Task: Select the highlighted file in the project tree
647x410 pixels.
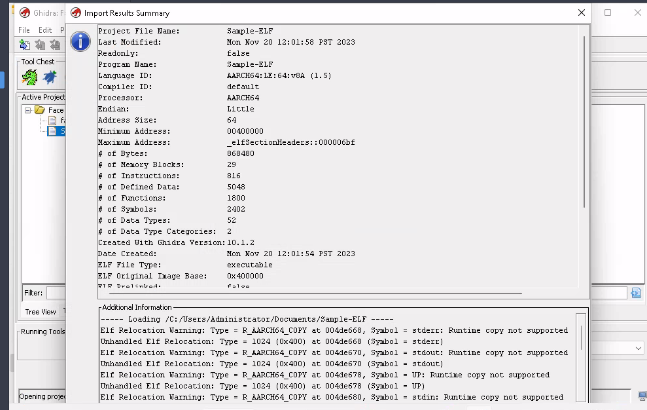Action: coord(59,130)
